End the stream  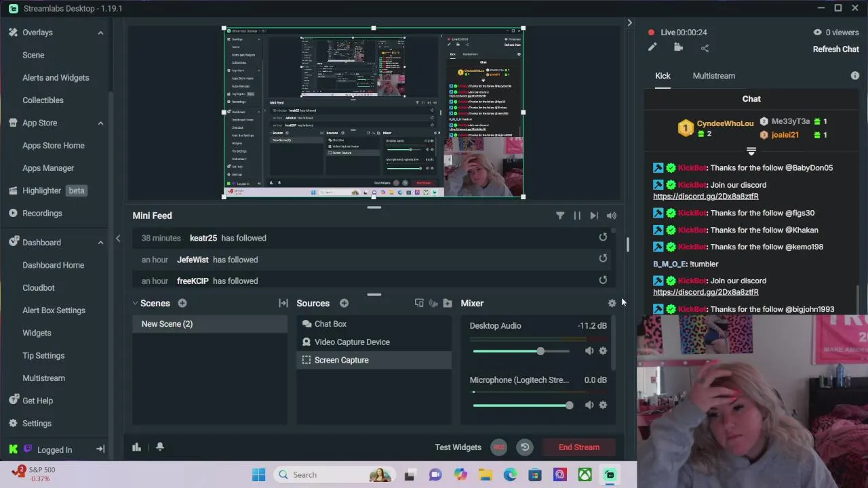click(579, 447)
